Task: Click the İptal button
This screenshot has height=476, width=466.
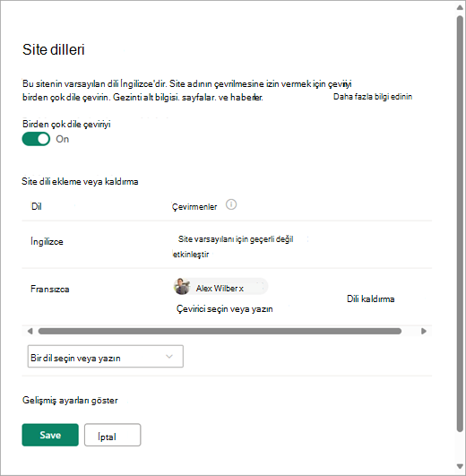Action: click(113, 435)
